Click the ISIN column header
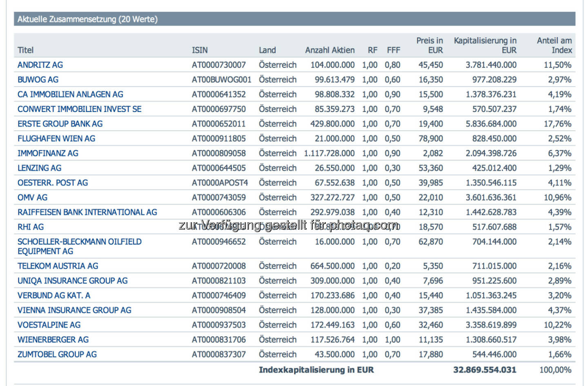The image size is (588, 386). click(x=200, y=50)
